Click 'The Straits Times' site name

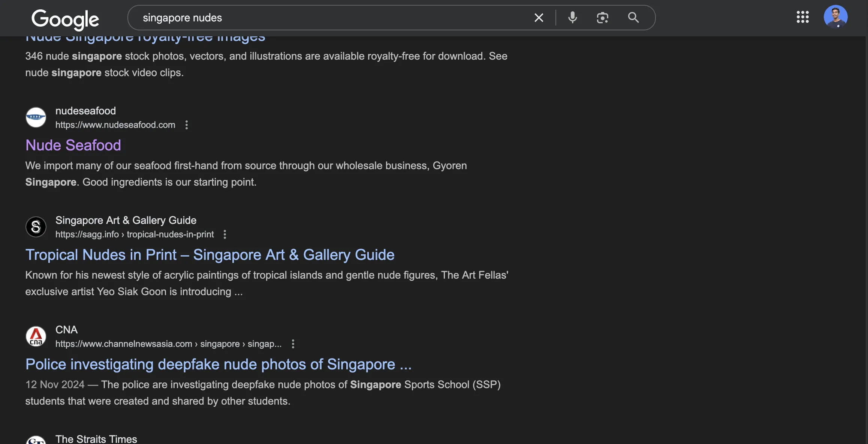pyautogui.click(x=96, y=439)
